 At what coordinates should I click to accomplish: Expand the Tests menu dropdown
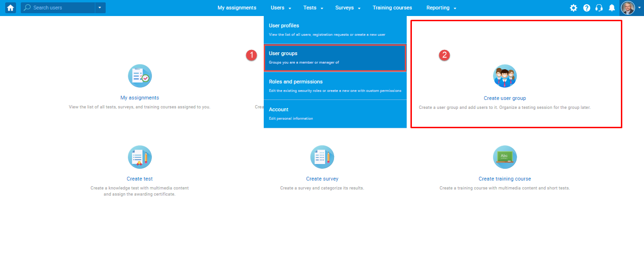click(x=313, y=8)
